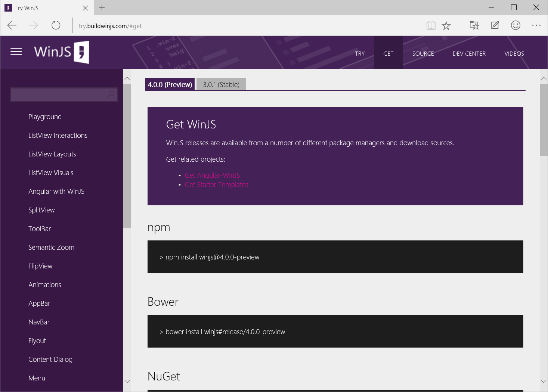The image size is (548, 392).
Task: Switch to the 3.0.1 (Stable) tab
Action: (221, 84)
